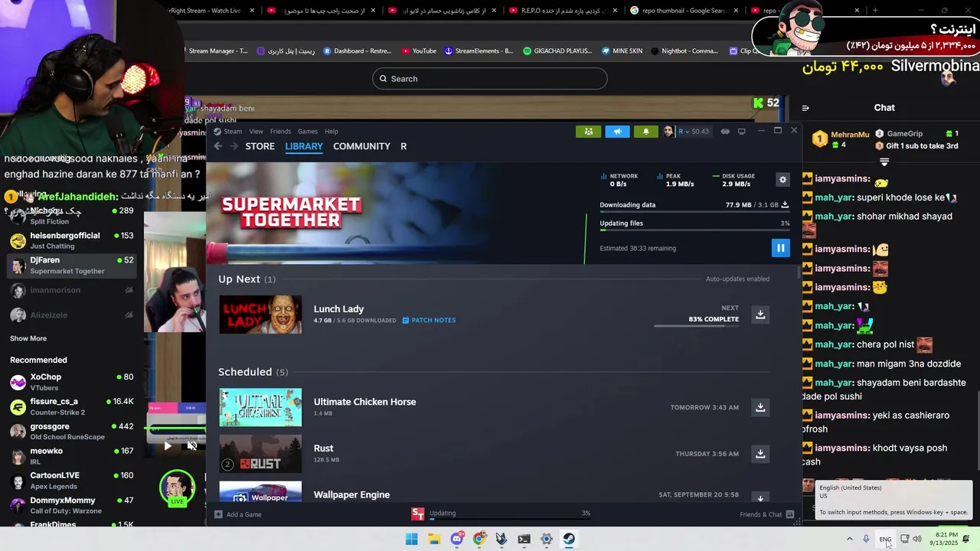This screenshot has height=551, width=980.
Task: Go back using Steam back arrow
Action: [217, 146]
